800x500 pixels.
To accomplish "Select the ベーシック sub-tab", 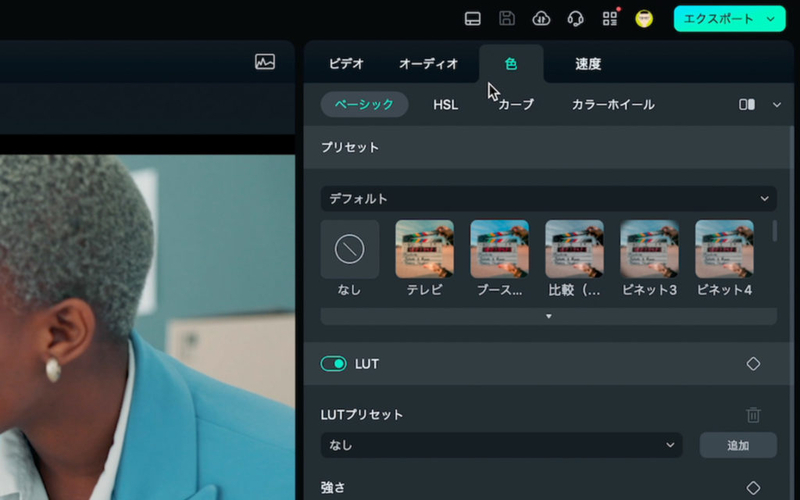I will 364,105.
